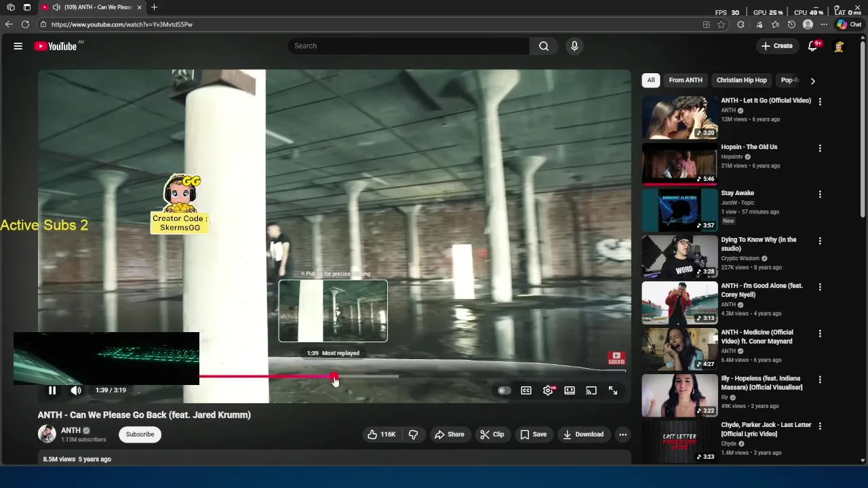Open options for I'm Good Alone video

[820, 287]
